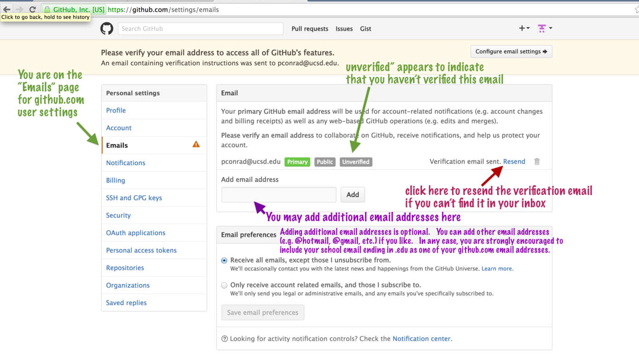Click the browser address bar URL
The width and height of the screenshot is (639, 364).
pyautogui.click(x=163, y=10)
